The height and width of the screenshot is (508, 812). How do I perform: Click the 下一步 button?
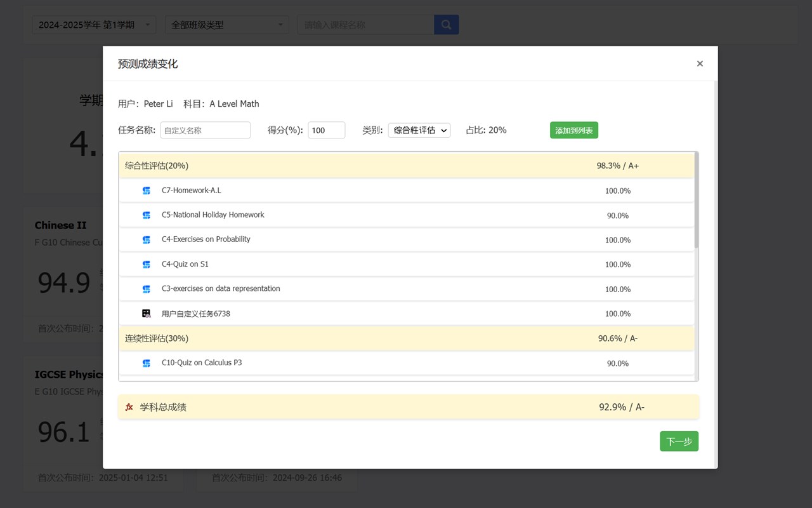tap(679, 441)
